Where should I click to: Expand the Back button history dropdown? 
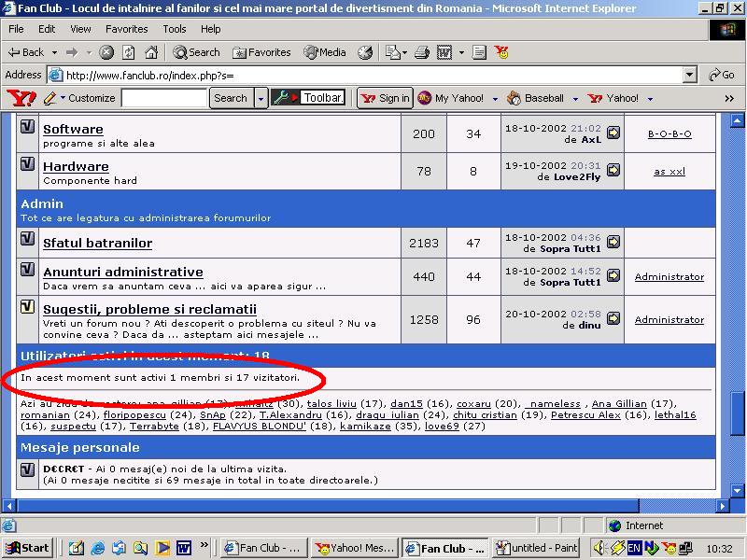pyautogui.click(x=54, y=52)
